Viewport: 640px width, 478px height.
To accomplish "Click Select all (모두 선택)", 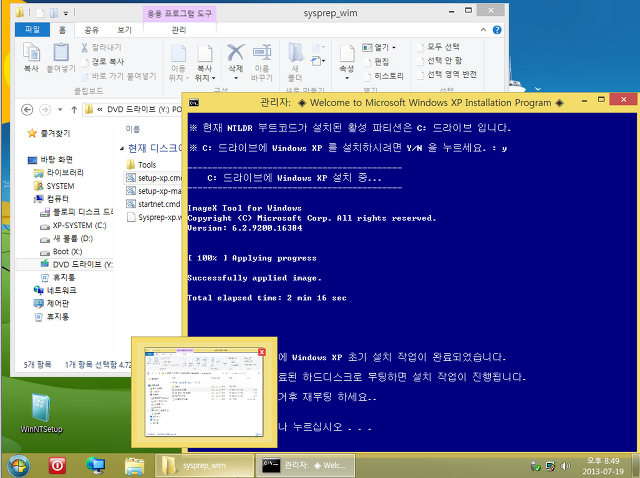I will (x=438, y=47).
